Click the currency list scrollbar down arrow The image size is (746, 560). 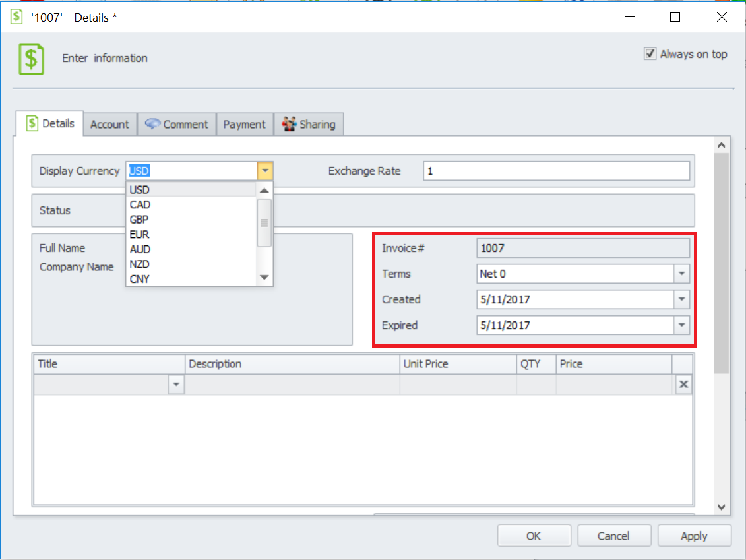264,278
